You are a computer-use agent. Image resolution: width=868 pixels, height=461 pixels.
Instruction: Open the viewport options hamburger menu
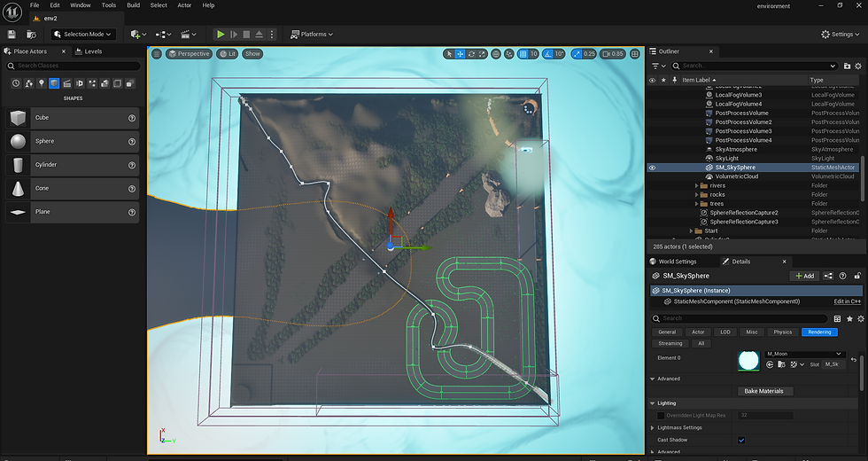click(x=157, y=54)
